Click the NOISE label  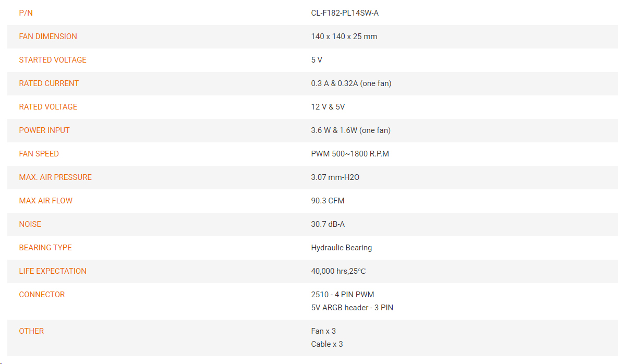point(30,224)
